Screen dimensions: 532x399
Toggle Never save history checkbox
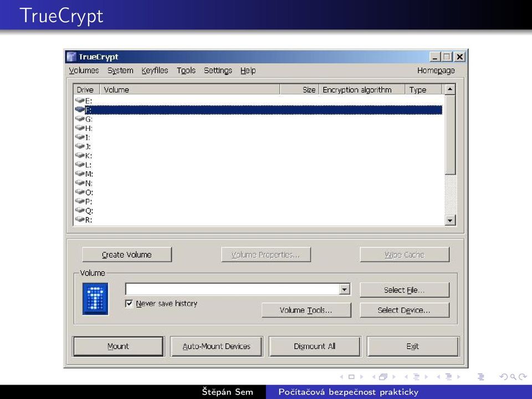[129, 303]
